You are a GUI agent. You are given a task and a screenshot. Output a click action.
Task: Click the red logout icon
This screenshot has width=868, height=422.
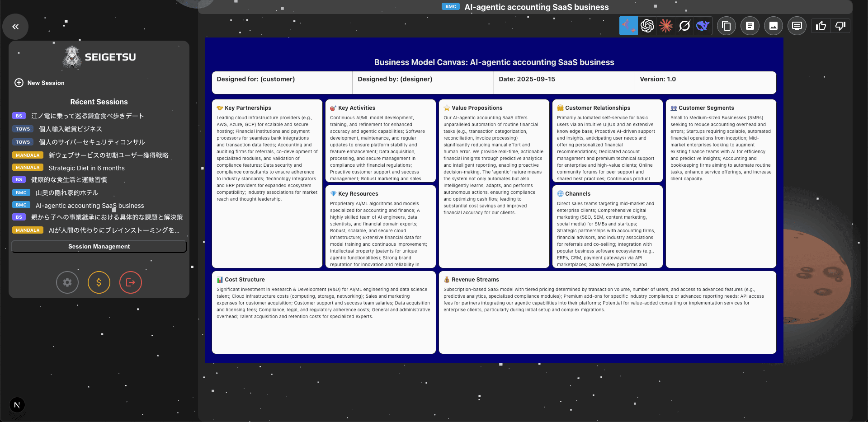click(130, 282)
